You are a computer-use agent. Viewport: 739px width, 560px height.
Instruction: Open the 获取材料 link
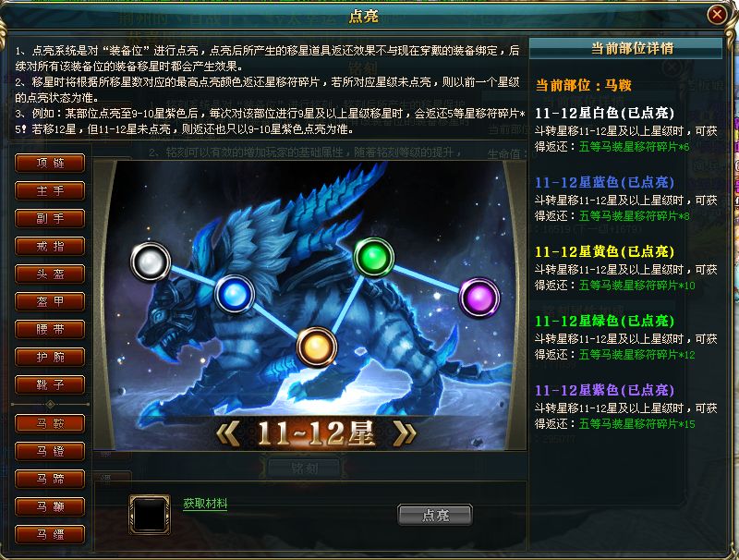point(205,504)
